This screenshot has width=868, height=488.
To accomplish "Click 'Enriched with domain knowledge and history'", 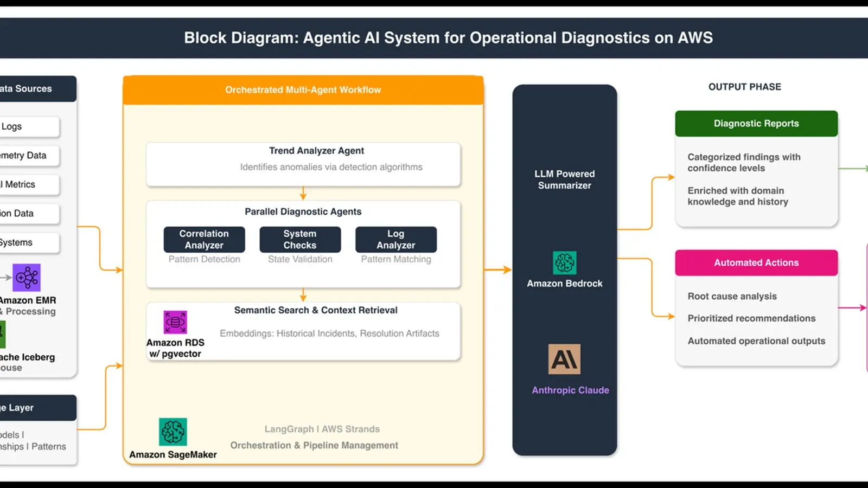I will pos(738,196).
